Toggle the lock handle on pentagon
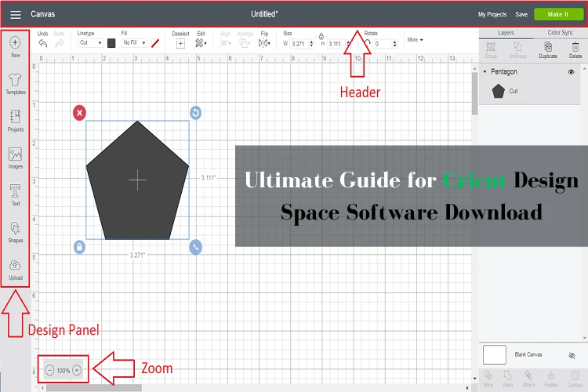Screen dimensions: 588x392 click(79, 247)
